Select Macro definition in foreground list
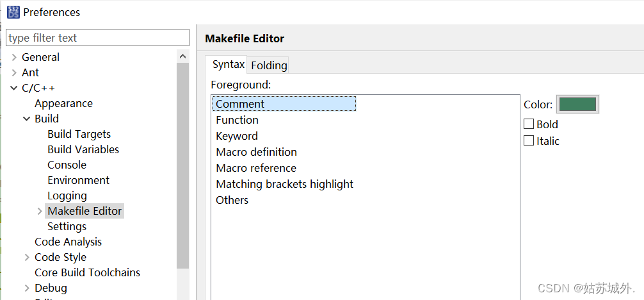 256,153
